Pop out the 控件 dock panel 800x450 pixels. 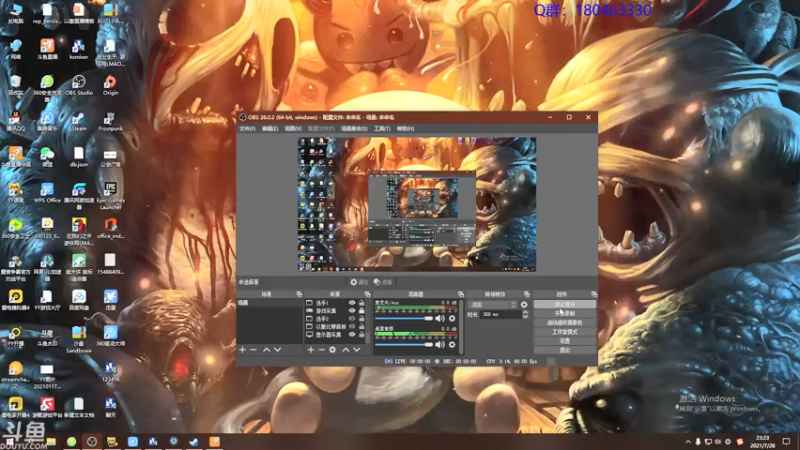(594, 294)
